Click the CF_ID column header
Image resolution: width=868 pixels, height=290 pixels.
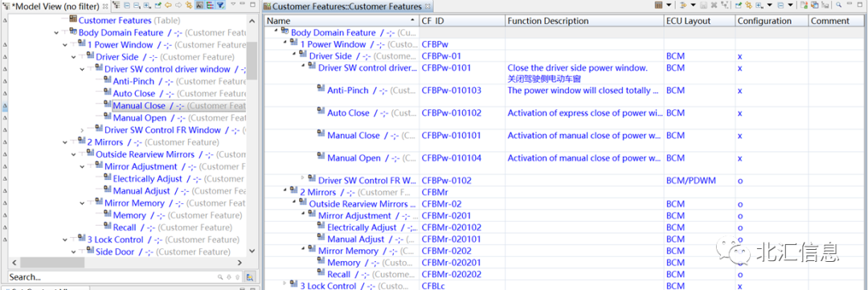click(x=462, y=21)
